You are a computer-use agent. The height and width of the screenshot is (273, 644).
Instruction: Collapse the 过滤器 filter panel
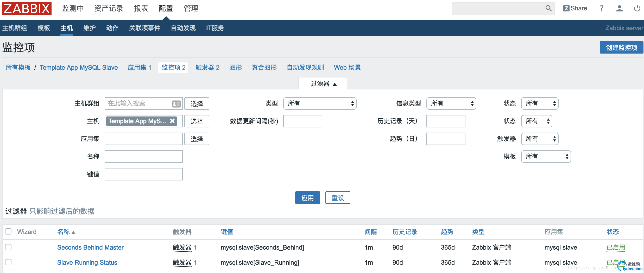[323, 84]
